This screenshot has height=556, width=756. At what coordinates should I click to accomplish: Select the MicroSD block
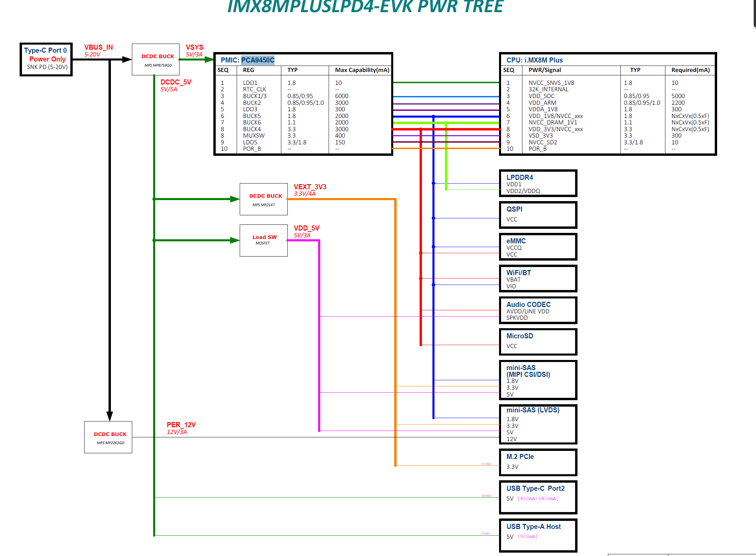coord(538,342)
